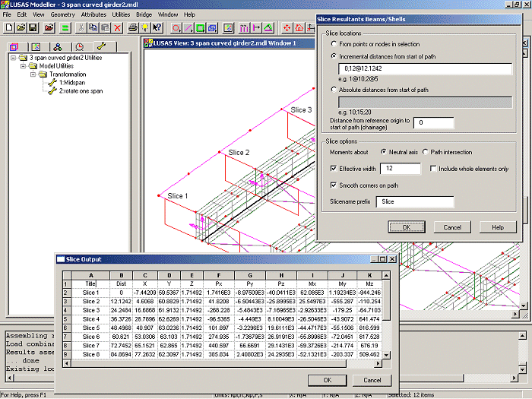Open the load cases clock tab

click(79, 47)
